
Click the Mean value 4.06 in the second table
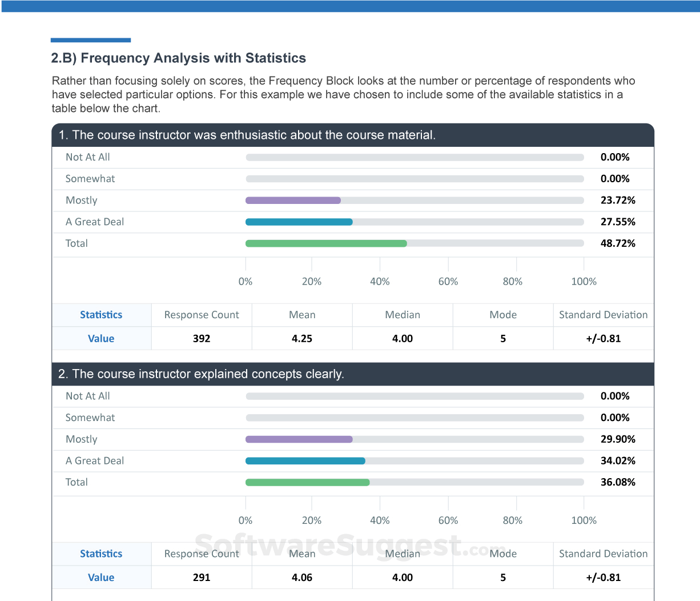coord(302,578)
